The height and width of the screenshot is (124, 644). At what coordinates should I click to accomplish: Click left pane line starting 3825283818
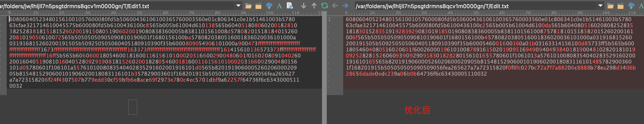[153, 32]
